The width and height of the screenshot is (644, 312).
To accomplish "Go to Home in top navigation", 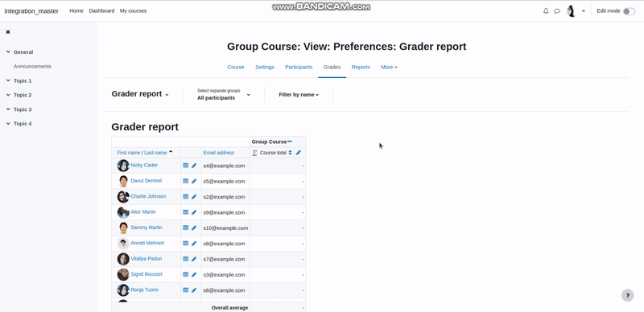I will (x=76, y=11).
